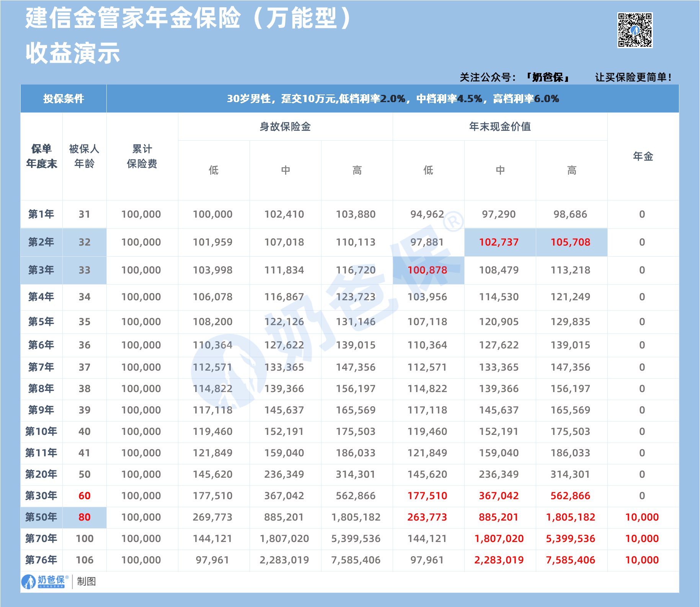Click the value 97,881 in year 2
This screenshot has width=700, height=607.
[427, 242]
